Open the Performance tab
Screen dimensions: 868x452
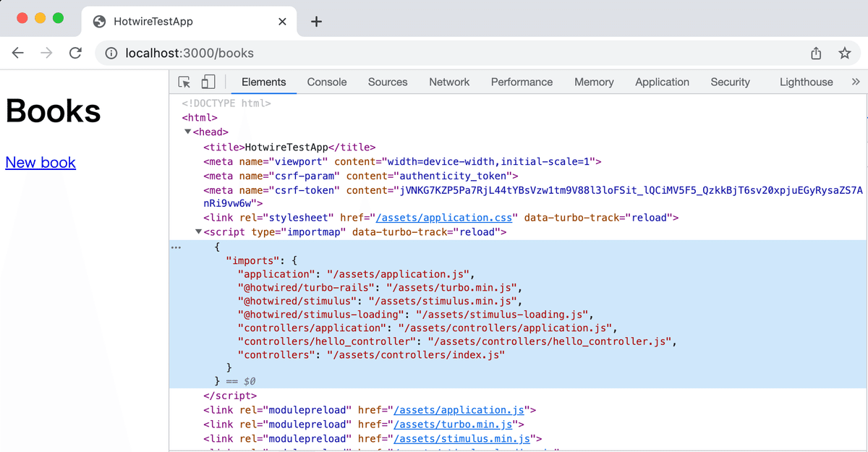(x=522, y=82)
